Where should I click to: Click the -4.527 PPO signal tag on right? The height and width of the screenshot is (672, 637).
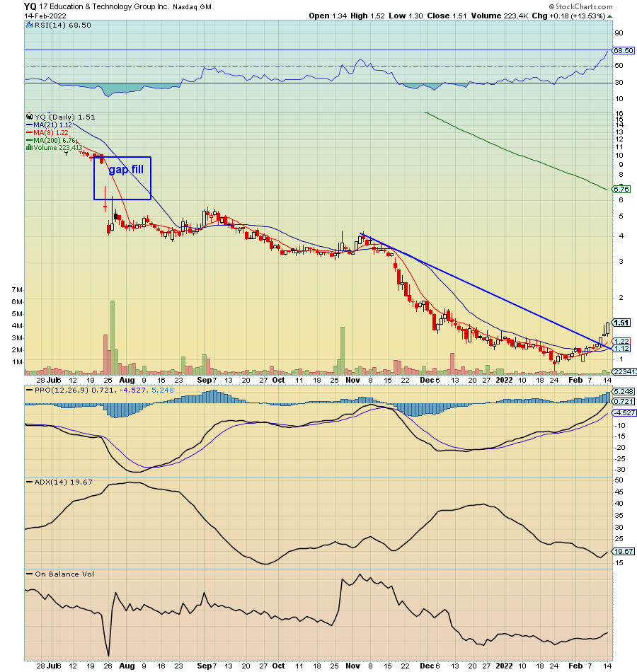tap(625, 412)
